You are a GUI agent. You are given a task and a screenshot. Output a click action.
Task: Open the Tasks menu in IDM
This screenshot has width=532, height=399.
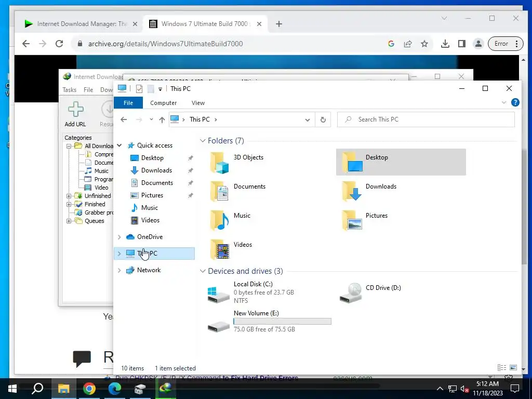70,90
